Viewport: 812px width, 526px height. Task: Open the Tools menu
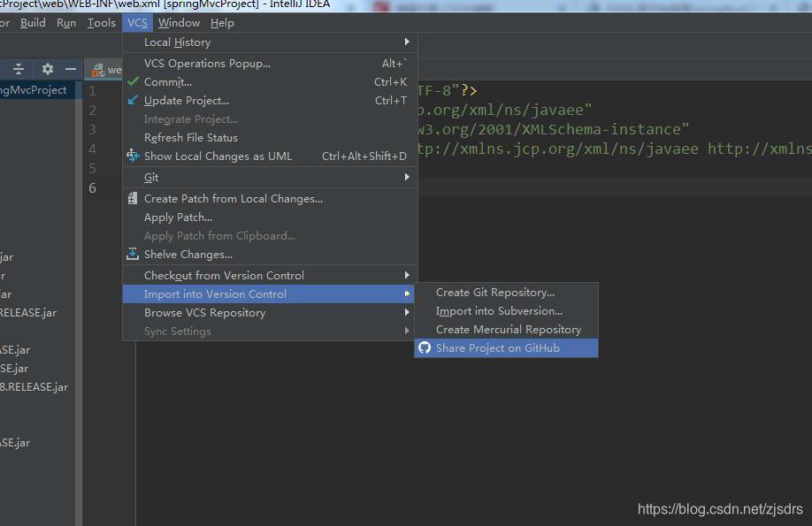101,23
